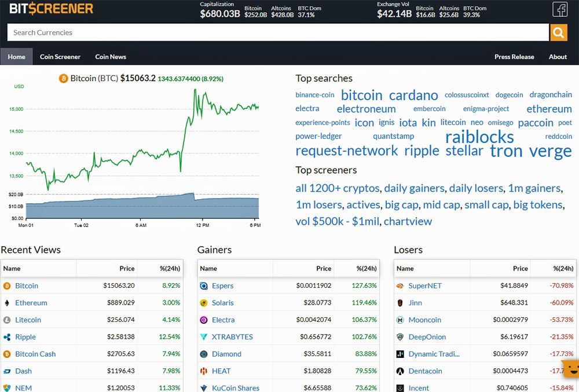Click the $42.14B Exchange Vol value
The height and width of the screenshot is (392, 579).
point(394,14)
